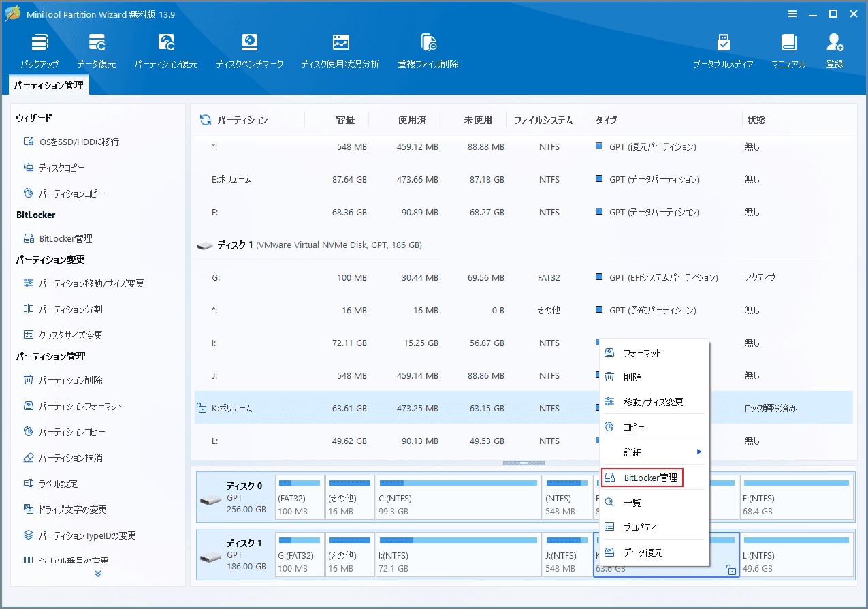Select ディスク 1 186.00 GB in disk map
This screenshot has height=609, width=868.
coord(235,555)
